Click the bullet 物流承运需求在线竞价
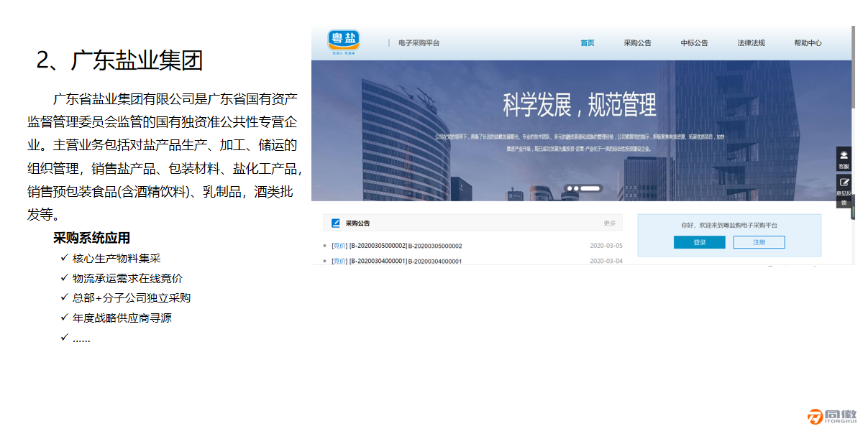Screen dimensions: 868x434 click(127, 278)
